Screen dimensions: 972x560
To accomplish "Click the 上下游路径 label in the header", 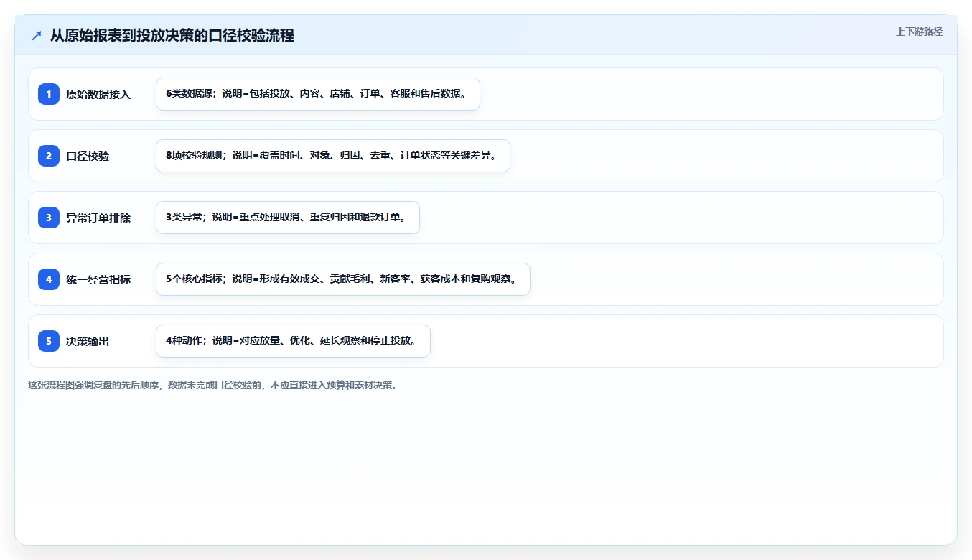I will coord(919,32).
